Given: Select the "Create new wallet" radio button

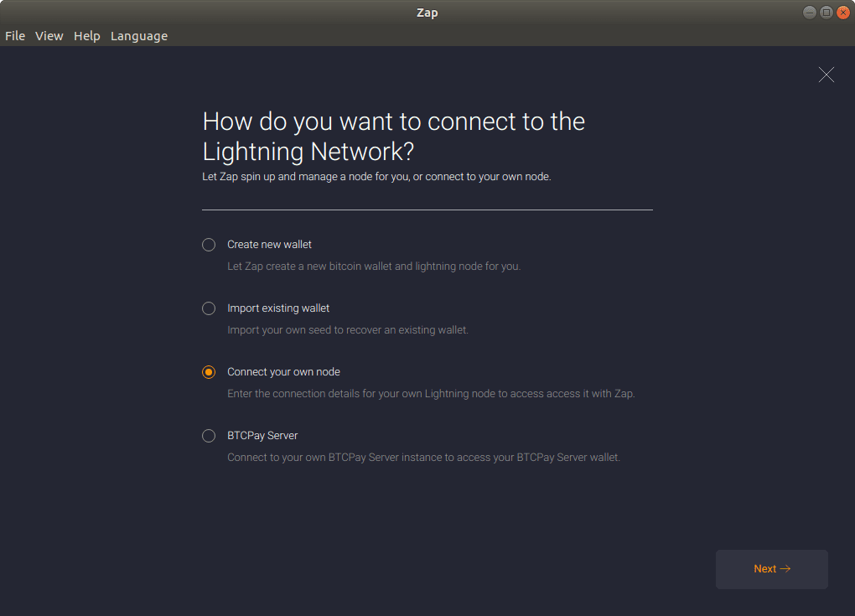Looking at the screenshot, I should (208, 245).
